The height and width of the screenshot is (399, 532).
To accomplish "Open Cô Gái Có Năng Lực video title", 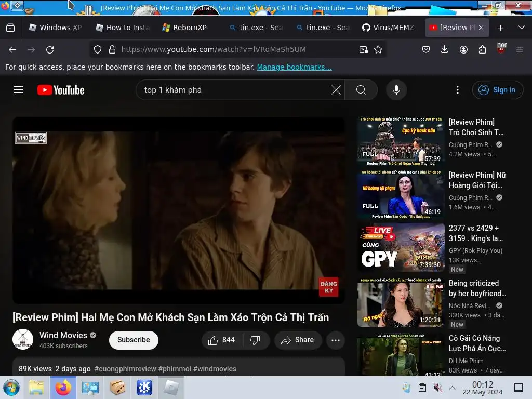I will [477, 343].
